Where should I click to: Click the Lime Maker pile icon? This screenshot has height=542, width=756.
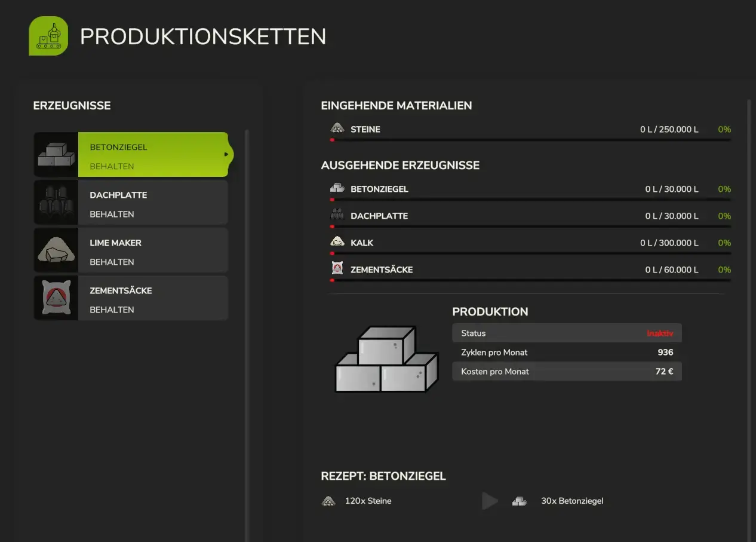56,250
